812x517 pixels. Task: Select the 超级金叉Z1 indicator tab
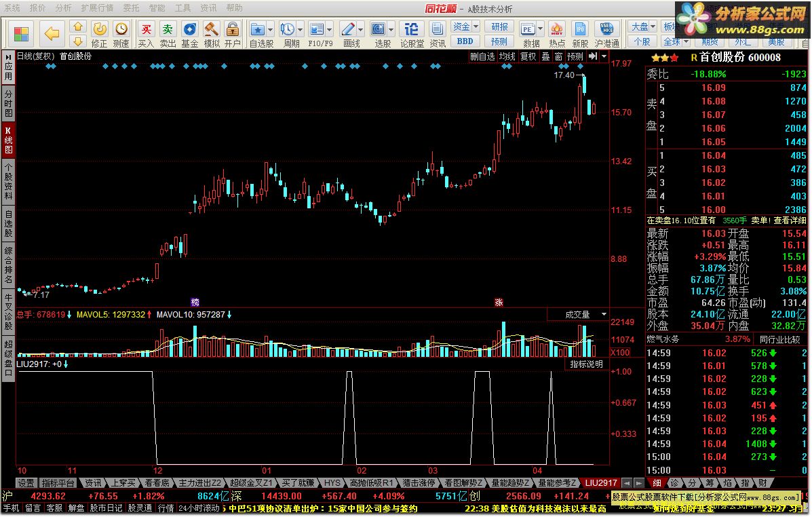[x=250, y=483]
